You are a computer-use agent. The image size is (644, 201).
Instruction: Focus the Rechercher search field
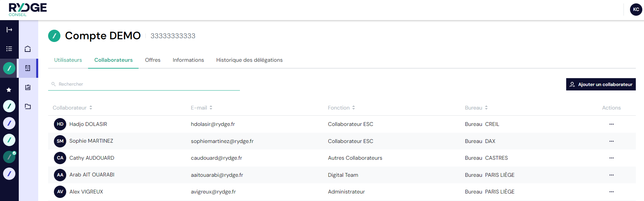[147, 84]
